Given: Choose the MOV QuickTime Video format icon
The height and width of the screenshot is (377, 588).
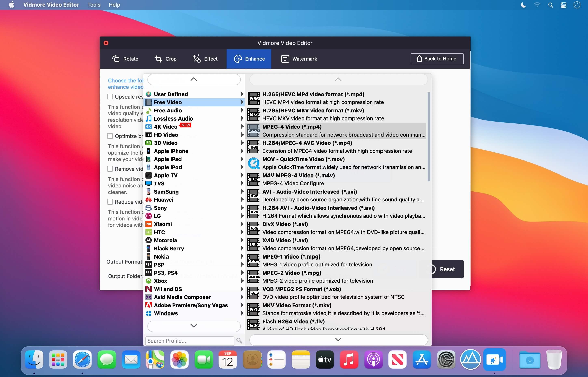Looking at the screenshot, I should click(x=253, y=163).
